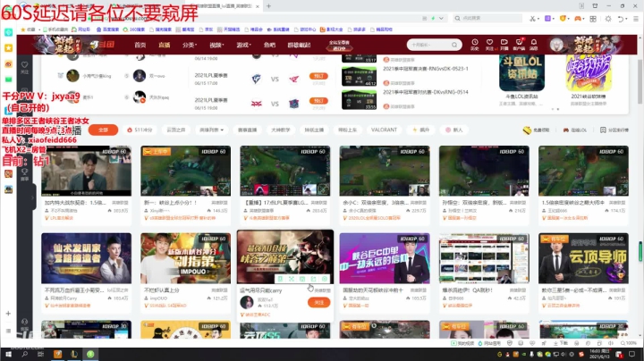
Task: Select the 大神教学 category filter tab
Action: coord(281,130)
